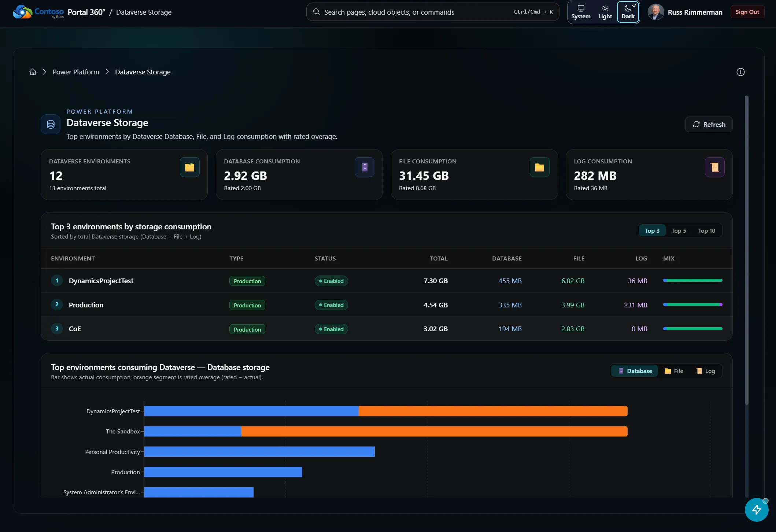
Task: Click the 455 MB database value
Action: click(x=510, y=281)
